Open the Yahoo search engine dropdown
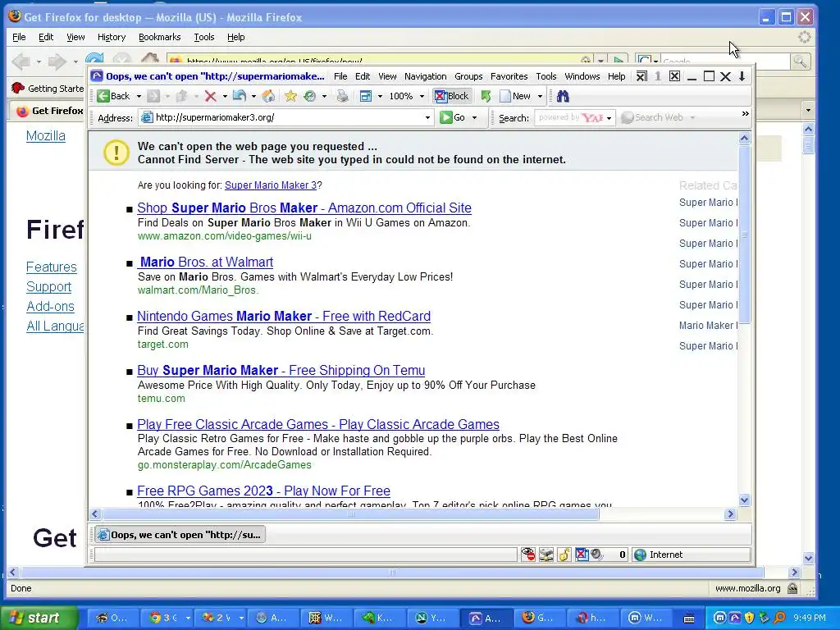The image size is (840, 630). [x=609, y=118]
